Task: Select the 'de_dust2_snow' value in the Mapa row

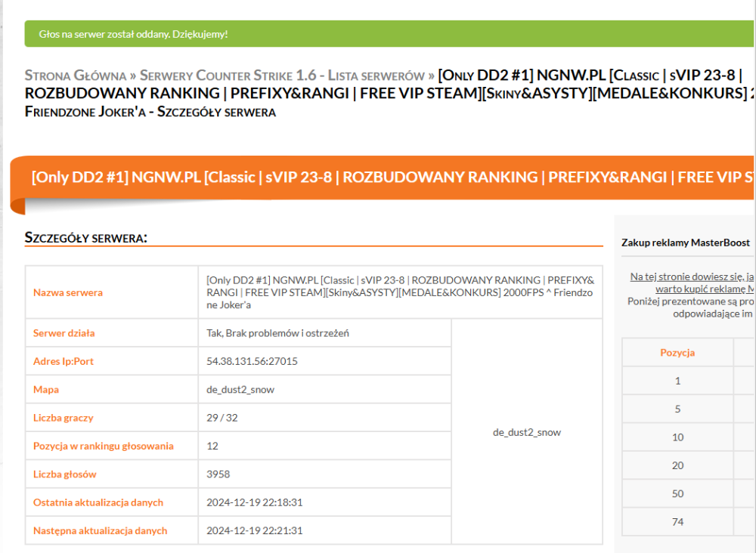Action: (240, 390)
